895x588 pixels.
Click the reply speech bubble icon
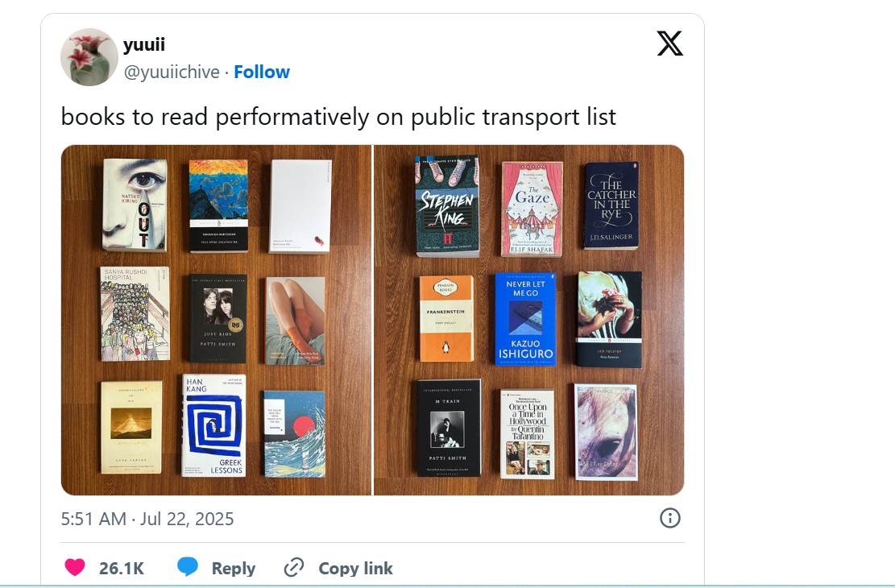point(188,567)
